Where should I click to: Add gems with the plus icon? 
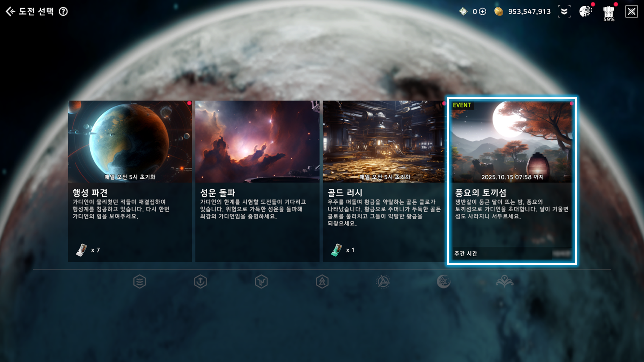tap(482, 12)
